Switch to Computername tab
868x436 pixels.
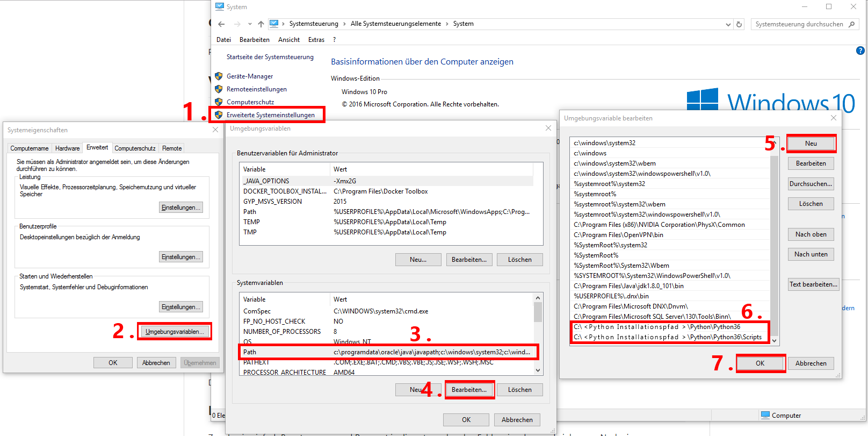pyautogui.click(x=30, y=148)
